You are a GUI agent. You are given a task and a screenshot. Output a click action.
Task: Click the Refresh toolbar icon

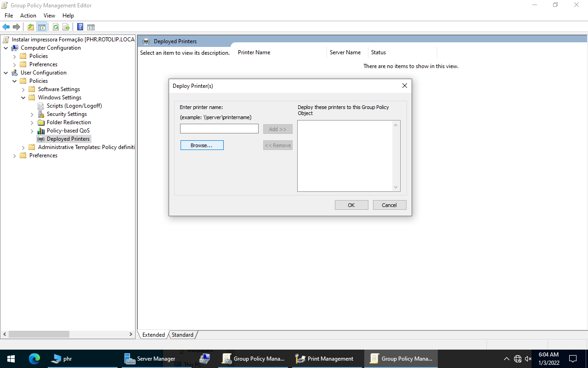coord(56,27)
